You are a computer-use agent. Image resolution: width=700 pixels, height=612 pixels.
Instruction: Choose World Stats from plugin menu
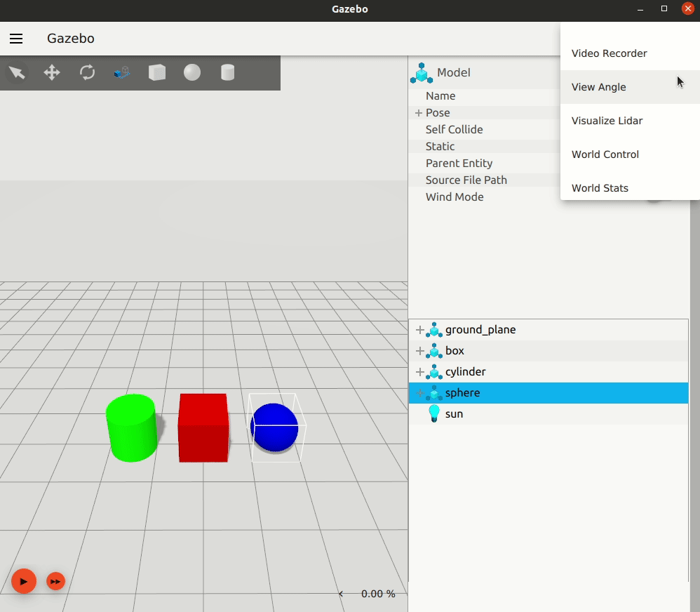coord(630,188)
